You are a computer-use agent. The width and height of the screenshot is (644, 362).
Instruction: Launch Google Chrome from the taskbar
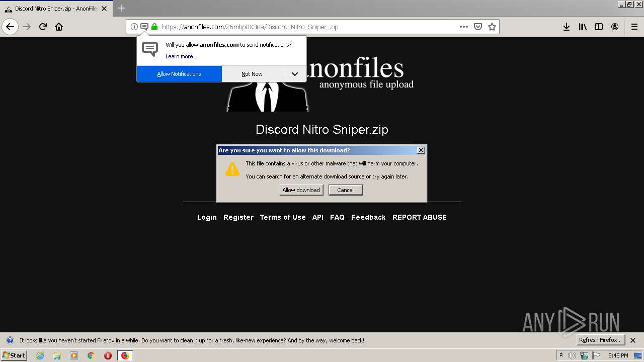click(x=91, y=355)
